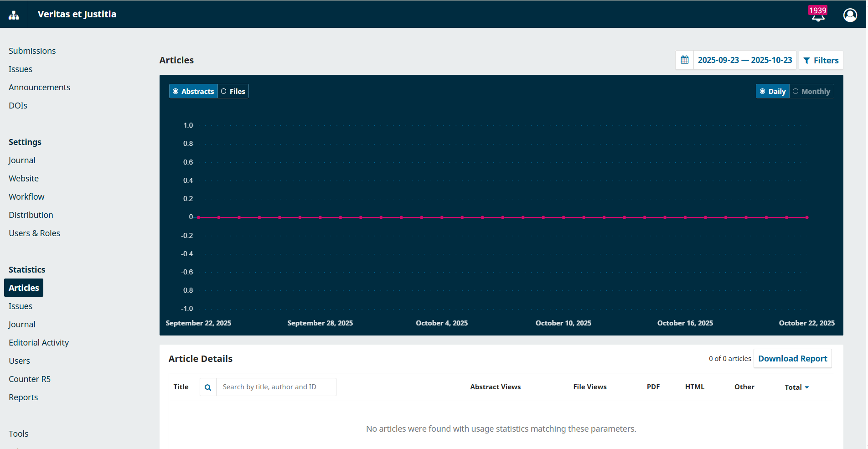Select the Abstracts radio option
Screen dimensions: 868x449
pyautogui.click(x=193, y=92)
